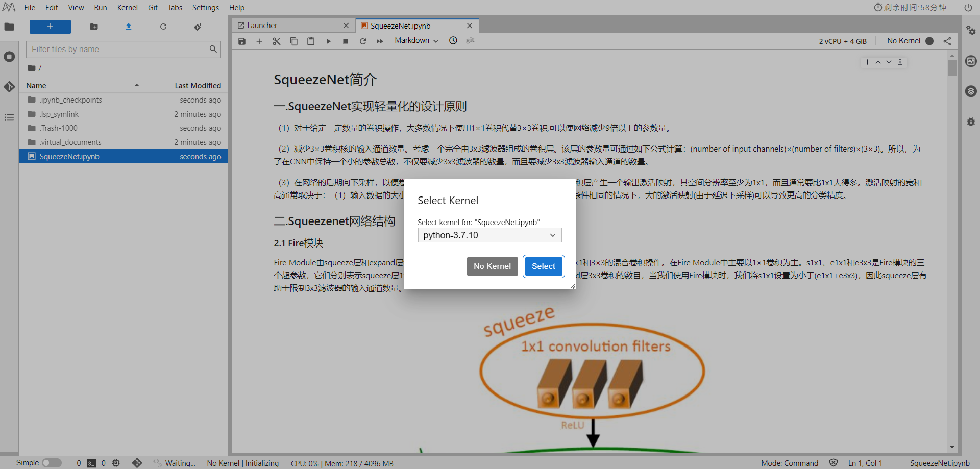Open the Kernel menu

tap(127, 7)
